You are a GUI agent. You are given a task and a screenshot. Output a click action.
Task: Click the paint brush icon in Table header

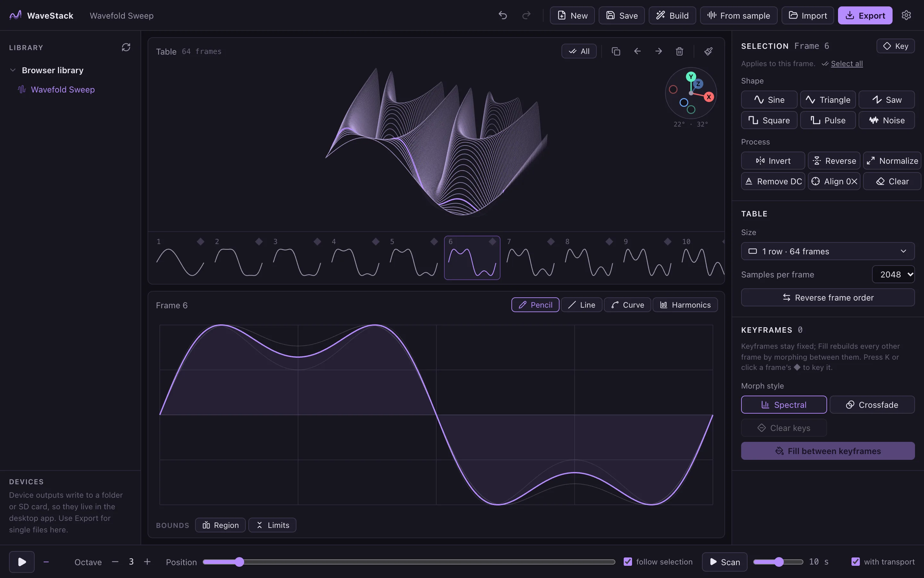pyautogui.click(x=708, y=51)
